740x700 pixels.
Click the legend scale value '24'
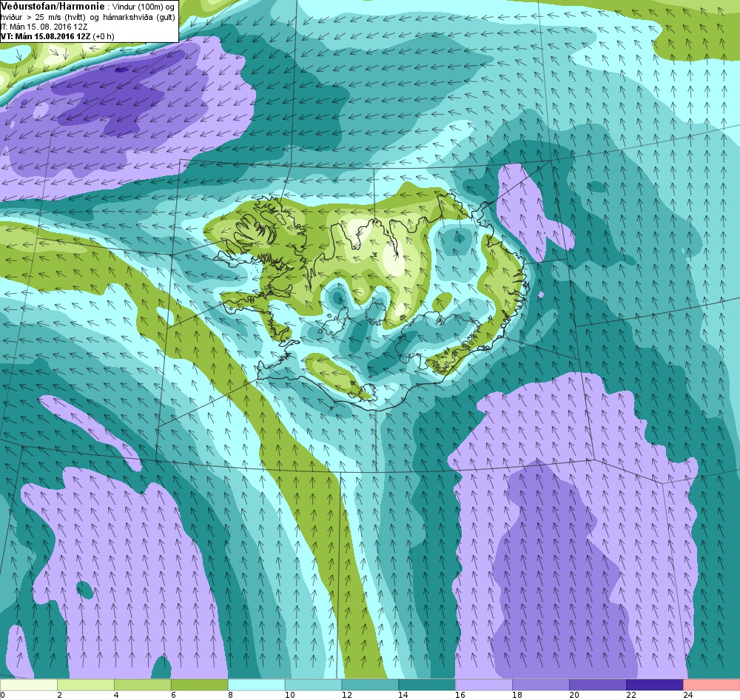(687, 695)
